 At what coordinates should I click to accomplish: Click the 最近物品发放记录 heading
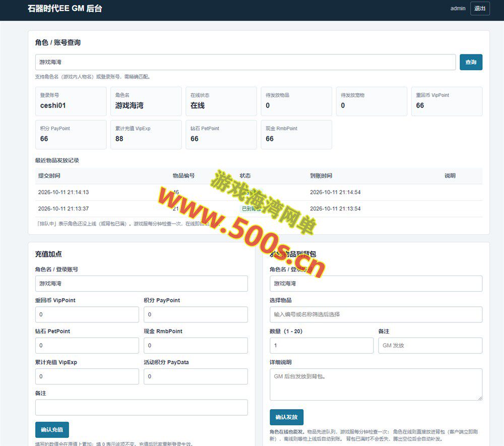click(57, 160)
